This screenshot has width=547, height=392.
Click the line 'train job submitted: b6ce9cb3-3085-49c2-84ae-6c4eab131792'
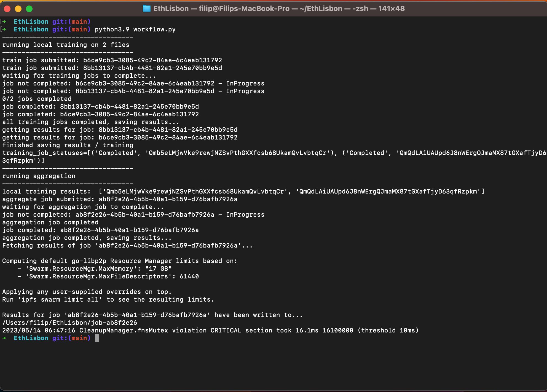[112, 60]
